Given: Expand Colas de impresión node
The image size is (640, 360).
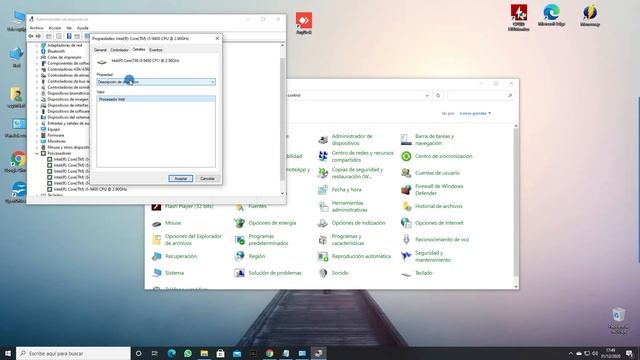Looking at the screenshot, I should (x=37, y=58).
